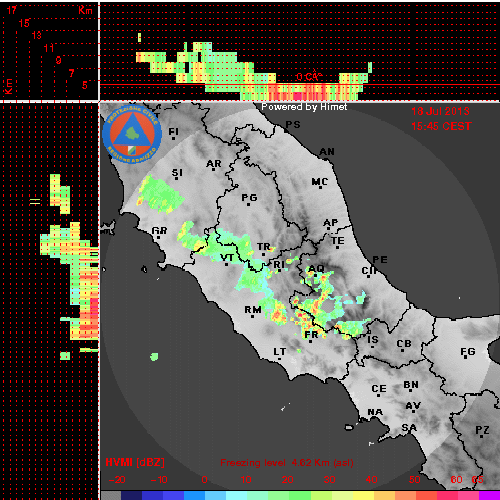This screenshot has width=500, height=500.
Task: Click the GR city label on map
Action: point(159,231)
